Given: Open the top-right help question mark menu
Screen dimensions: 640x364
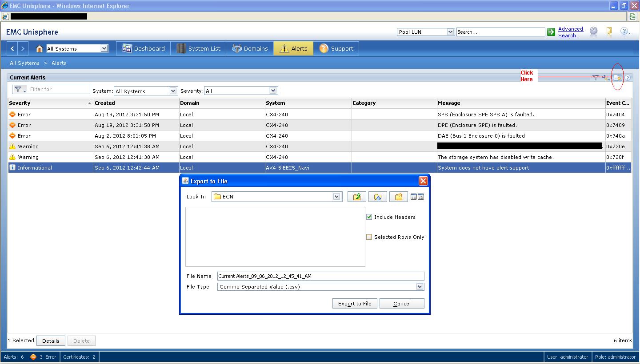Looking at the screenshot, I should coord(625,31).
